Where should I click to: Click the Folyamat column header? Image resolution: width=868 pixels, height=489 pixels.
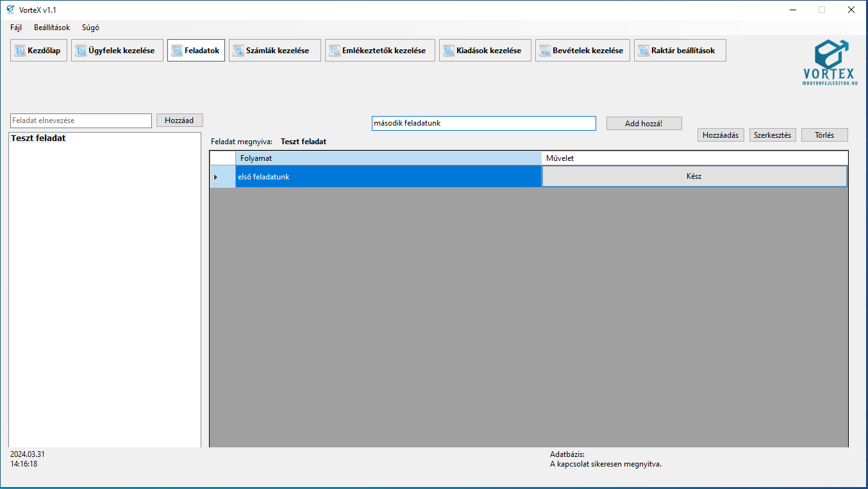[388, 158]
